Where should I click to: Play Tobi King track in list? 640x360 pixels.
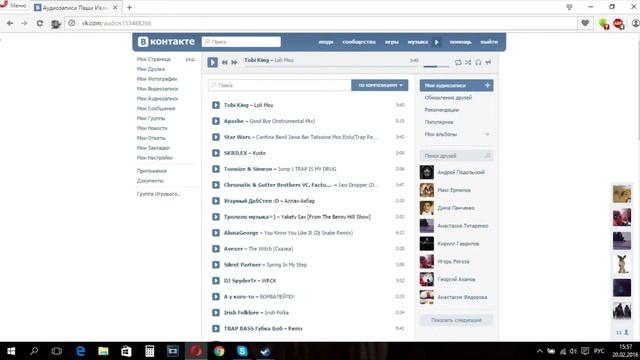tap(216, 105)
